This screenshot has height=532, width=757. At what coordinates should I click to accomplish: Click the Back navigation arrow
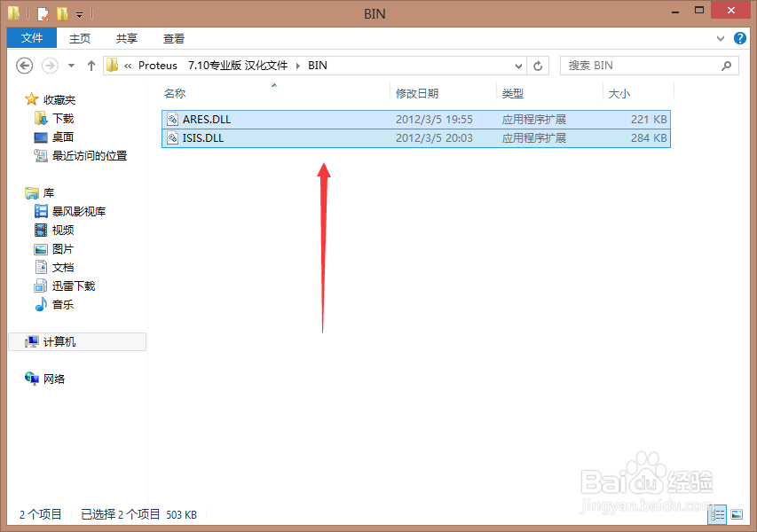click(x=24, y=66)
